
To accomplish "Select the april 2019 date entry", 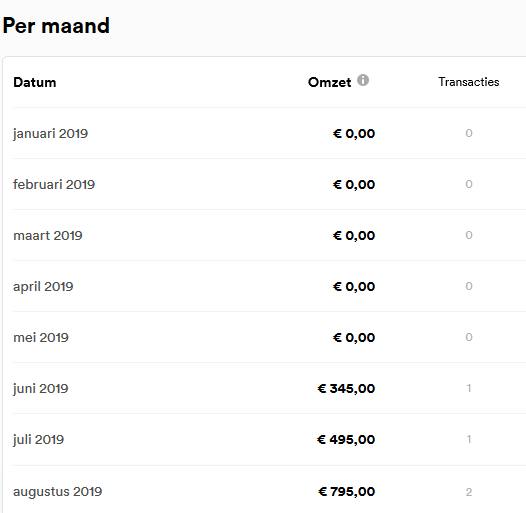I will point(43,287).
